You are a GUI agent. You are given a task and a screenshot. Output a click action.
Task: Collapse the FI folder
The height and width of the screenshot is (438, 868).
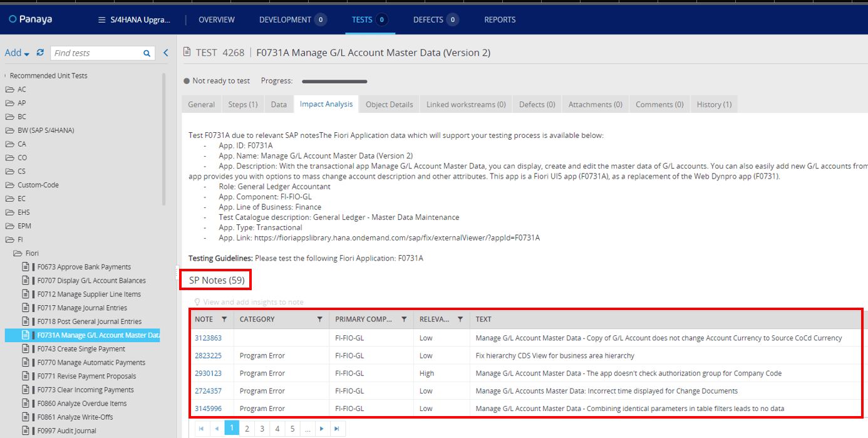(14, 239)
